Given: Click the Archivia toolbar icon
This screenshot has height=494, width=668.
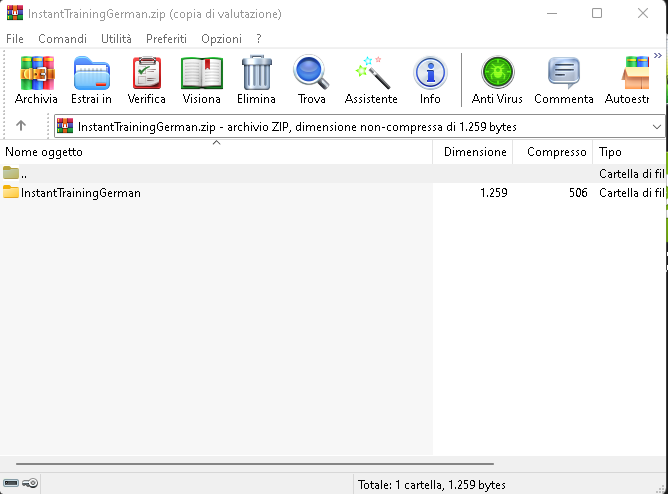Looking at the screenshot, I should click(x=37, y=73).
